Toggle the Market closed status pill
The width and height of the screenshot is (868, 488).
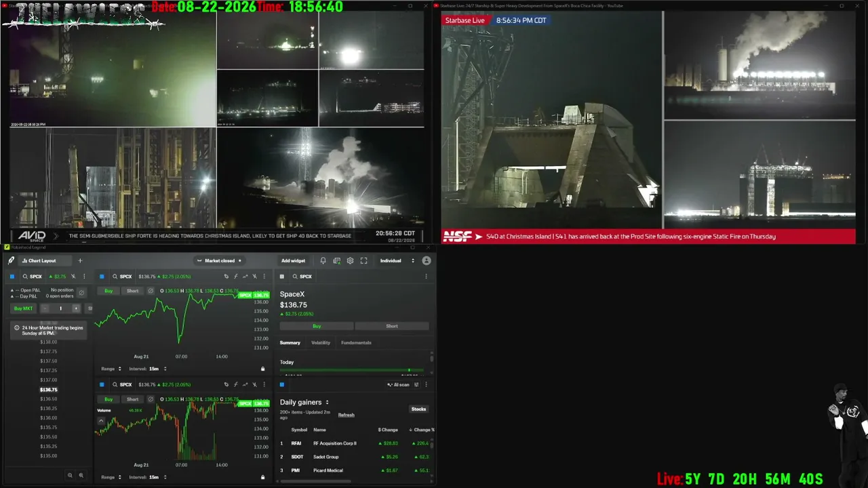[x=219, y=260]
